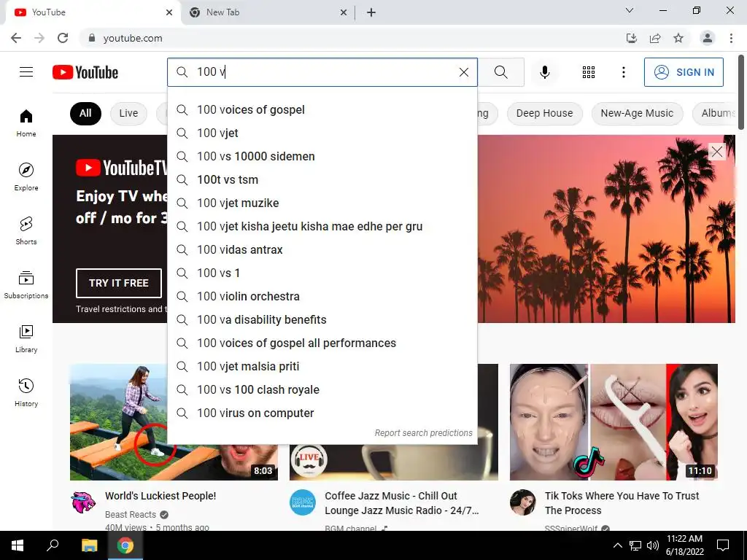
Task: Select the Live filter chip
Action: pyautogui.click(x=128, y=113)
